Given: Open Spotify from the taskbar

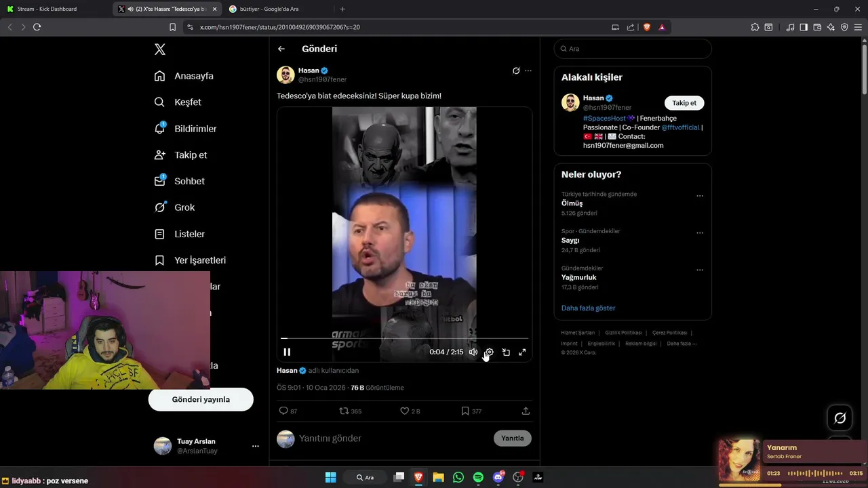Looking at the screenshot, I should tap(478, 477).
